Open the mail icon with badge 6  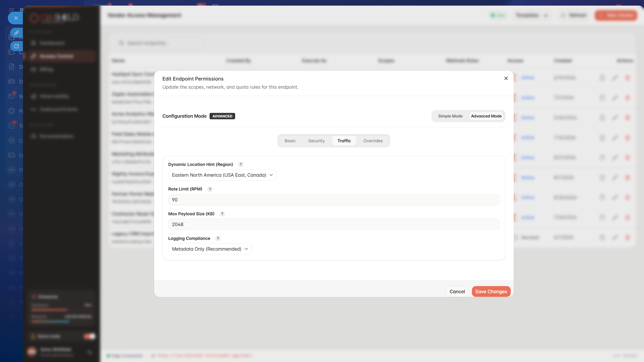(x=11, y=96)
